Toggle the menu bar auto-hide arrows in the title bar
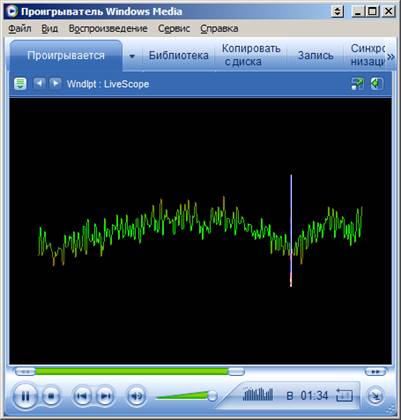Image resolution: width=401 pixels, height=420 pixels. click(338, 12)
